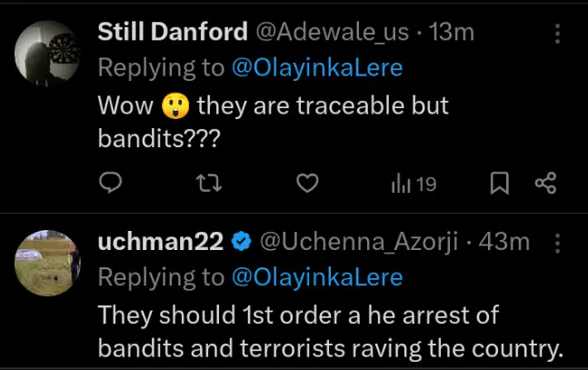Open the Still Danford display name
Image resolution: width=588 pixels, height=370 pixels.
[x=172, y=33]
